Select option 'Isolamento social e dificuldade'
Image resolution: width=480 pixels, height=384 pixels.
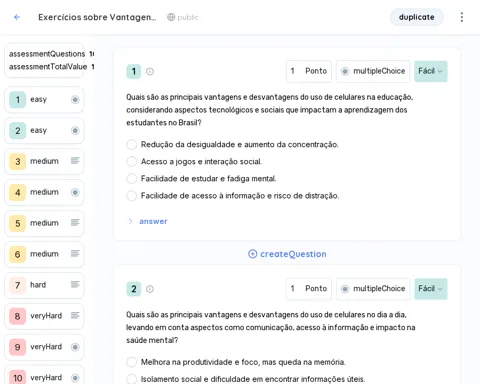tap(132, 379)
